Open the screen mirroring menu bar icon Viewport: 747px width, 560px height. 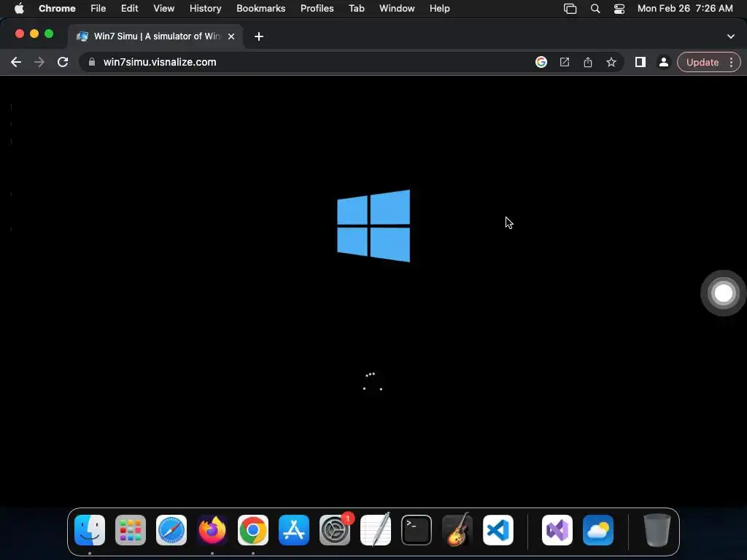click(x=570, y=9)
